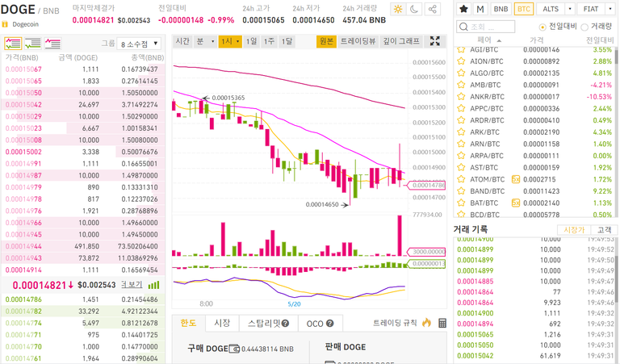This screenshot has height=364, width=620.
Task: Show combined buy and sell order book view
Action: click(x=13, y=44)
